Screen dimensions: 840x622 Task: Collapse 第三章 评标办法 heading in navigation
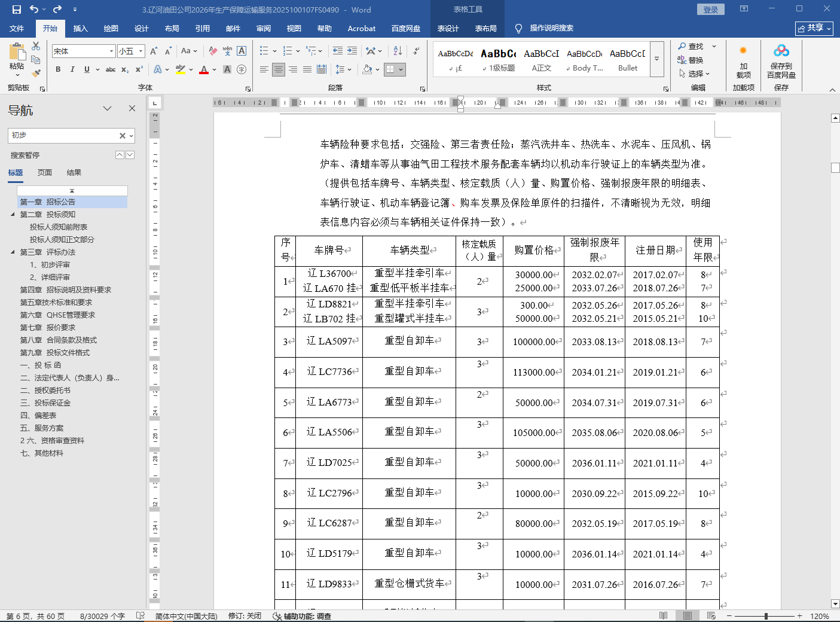[x=13, y=252]
